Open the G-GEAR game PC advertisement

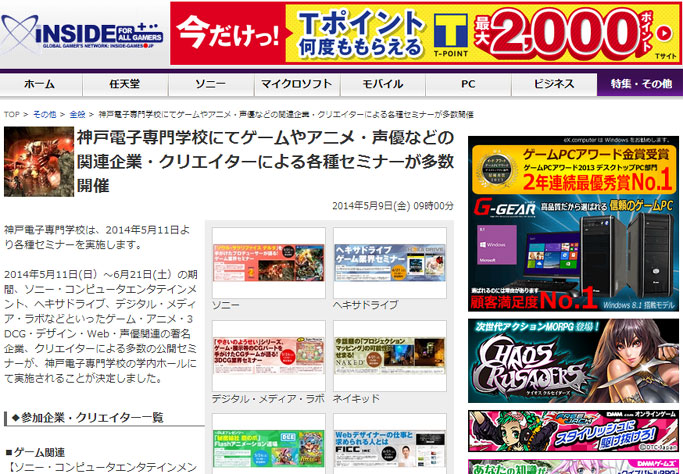pyautogui.click(x=573, y=224)
